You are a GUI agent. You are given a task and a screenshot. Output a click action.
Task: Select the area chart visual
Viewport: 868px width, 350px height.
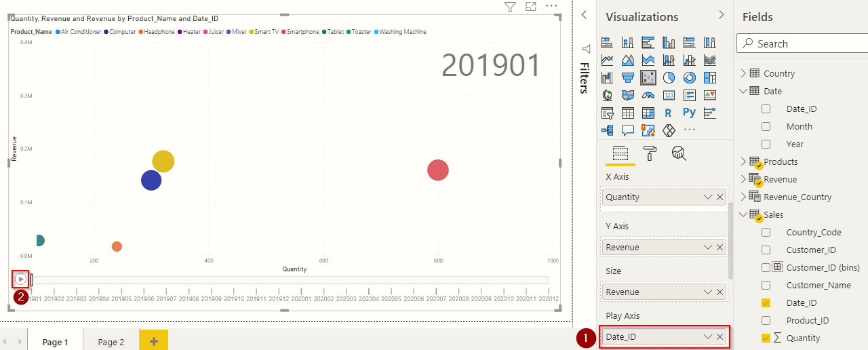628,60
